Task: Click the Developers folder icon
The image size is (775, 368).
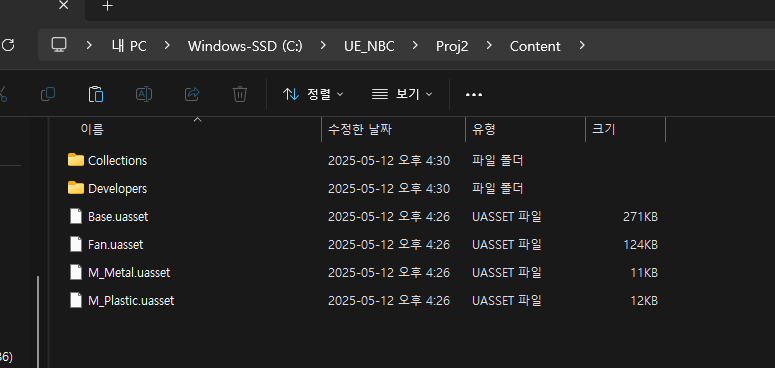Action: click(76, 188)
